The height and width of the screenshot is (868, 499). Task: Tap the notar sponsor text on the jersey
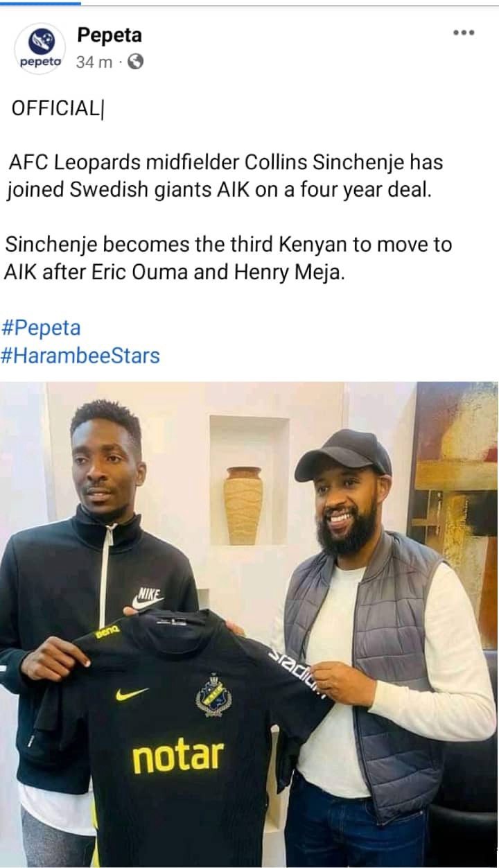point(178,756)
